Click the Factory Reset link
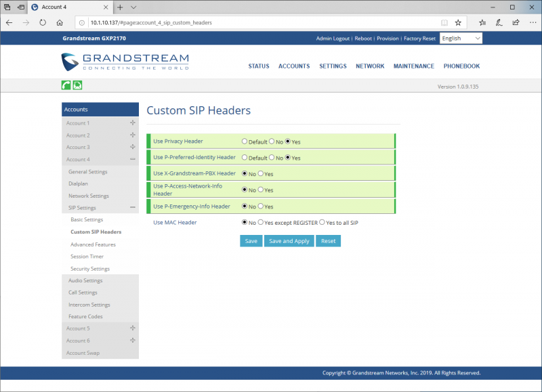This screenshot has width=542, height=392. click(419, 39)
